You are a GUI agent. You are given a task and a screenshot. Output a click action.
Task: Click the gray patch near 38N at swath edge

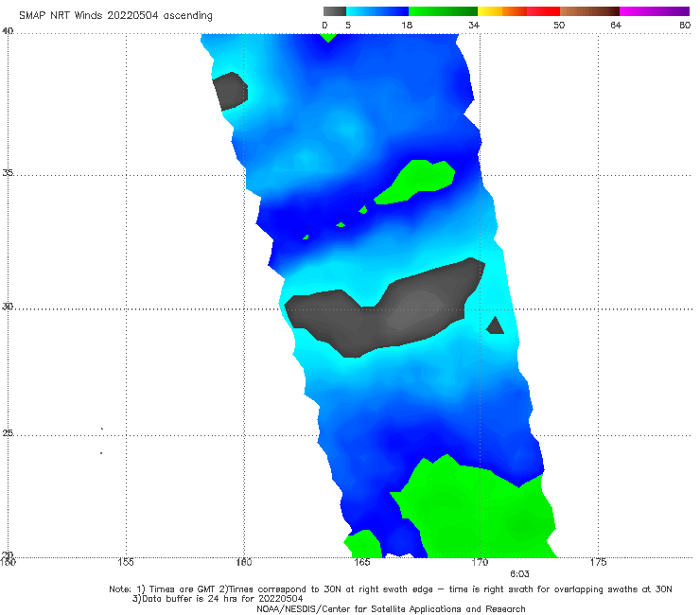coord(231,92)
